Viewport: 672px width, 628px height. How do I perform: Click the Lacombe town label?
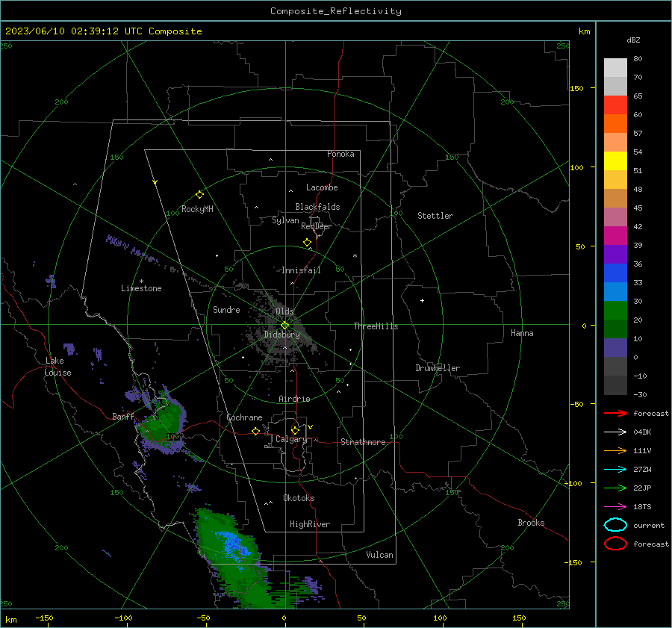click(x=322, y=187)
